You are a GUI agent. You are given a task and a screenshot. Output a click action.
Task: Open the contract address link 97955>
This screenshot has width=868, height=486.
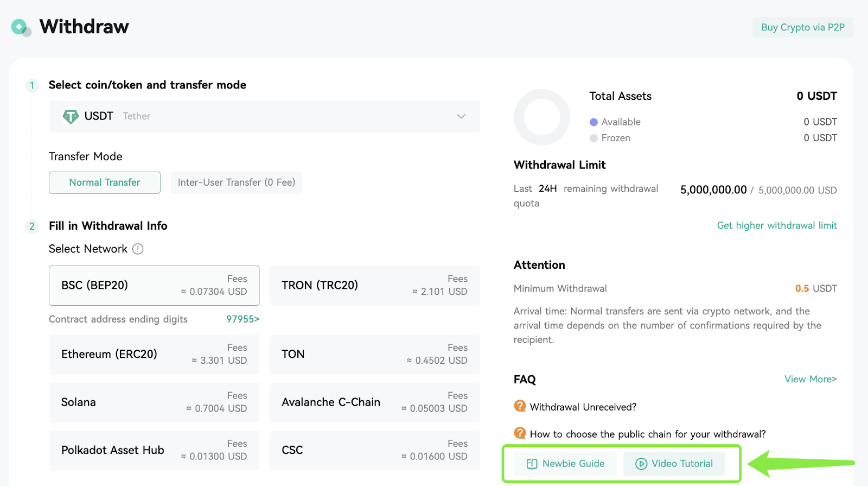click(242, 319)
